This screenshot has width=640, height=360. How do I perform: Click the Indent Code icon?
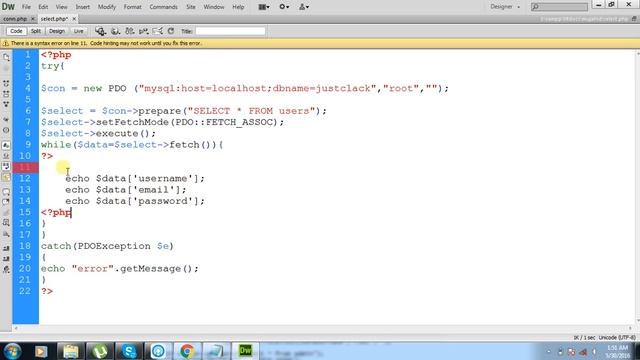pos(6,248)
